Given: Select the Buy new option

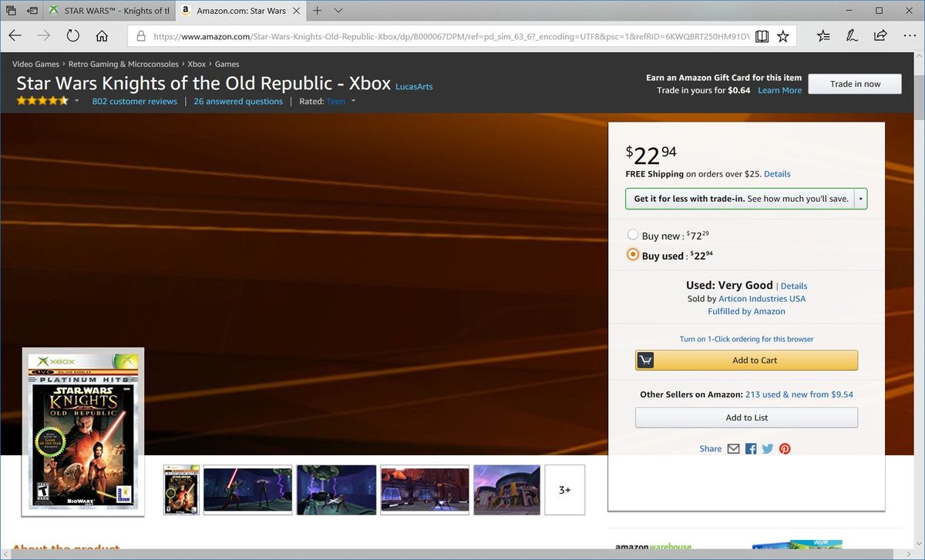Looking at the screenshot, I should pyautogui.click(x=633, y=235).
